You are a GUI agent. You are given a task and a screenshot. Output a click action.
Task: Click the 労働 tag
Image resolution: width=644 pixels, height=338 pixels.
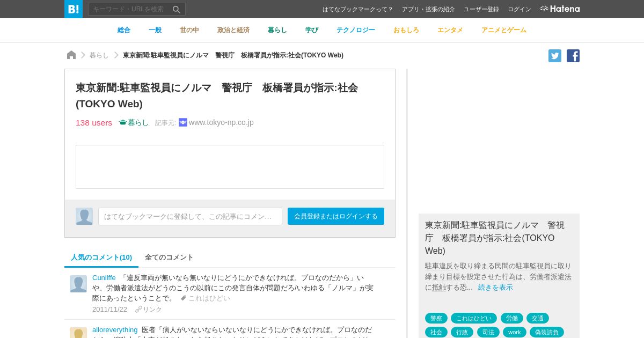coord(512,318)
